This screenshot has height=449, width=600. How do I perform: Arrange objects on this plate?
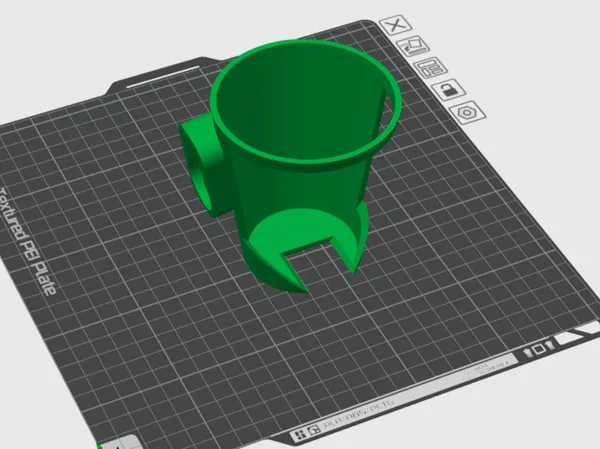pos(431,68)
